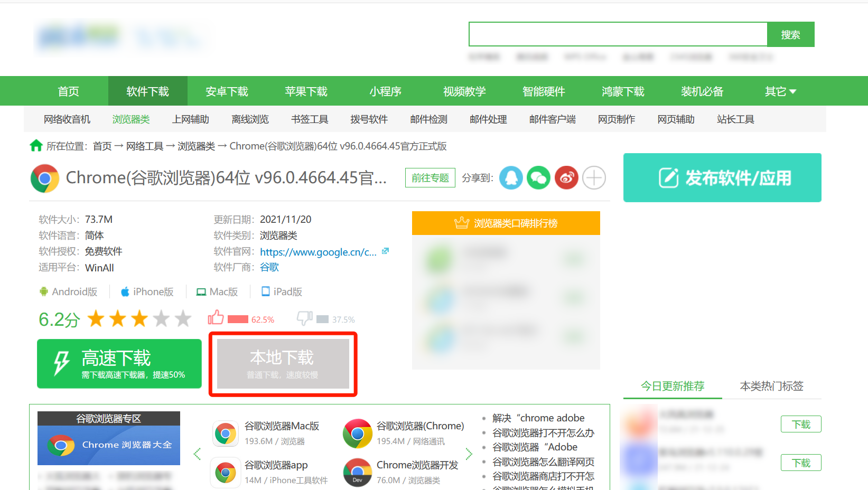Image resolution: width=868 pixels, height=490 pixels.
Task: Click the left carousel arrow
Action: pos(197,453)
